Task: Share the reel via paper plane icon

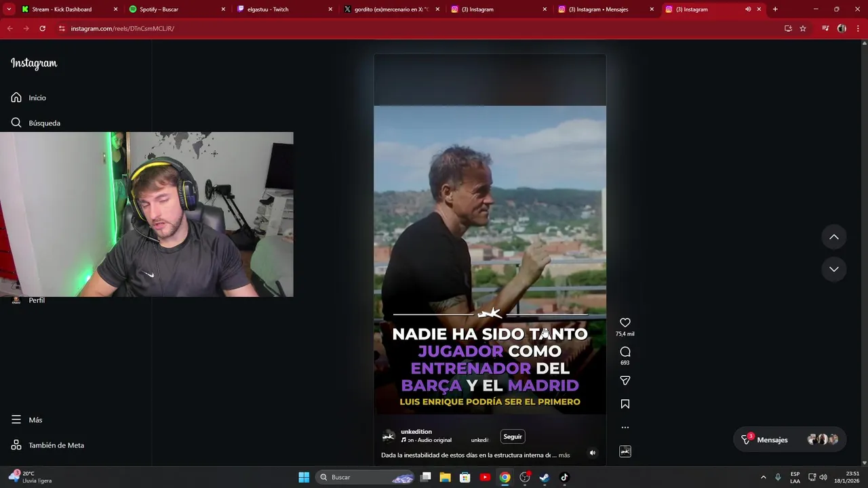Action: pyautogui.click(x=625, y=381)
